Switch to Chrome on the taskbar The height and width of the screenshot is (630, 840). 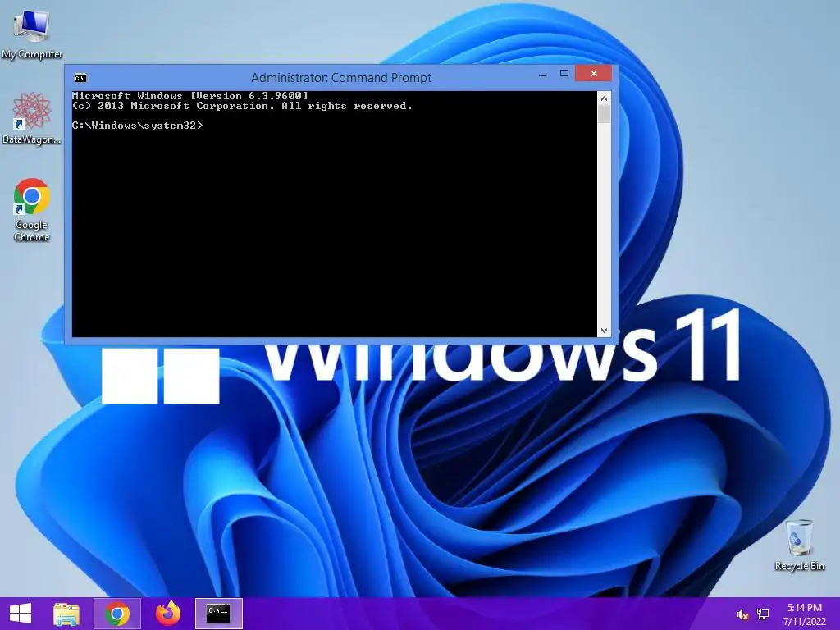pos(116,614)
